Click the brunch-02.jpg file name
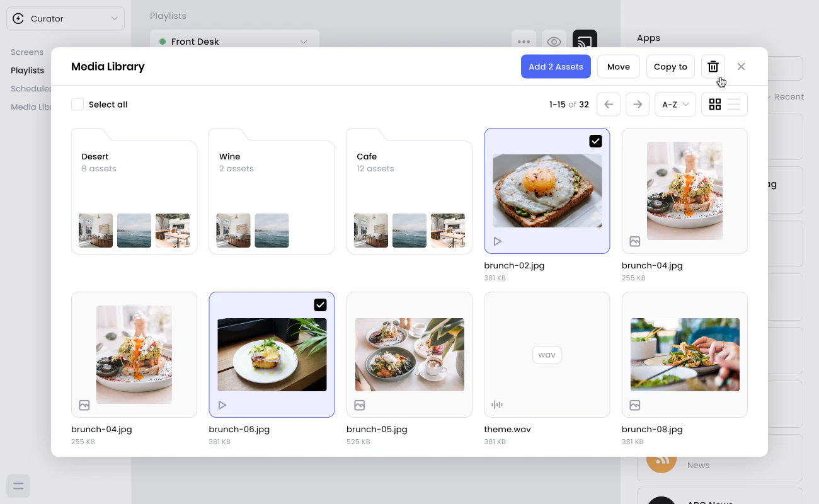Image resolution: width=819 pixels, height=504 pixels. click(x=514, y=266)
